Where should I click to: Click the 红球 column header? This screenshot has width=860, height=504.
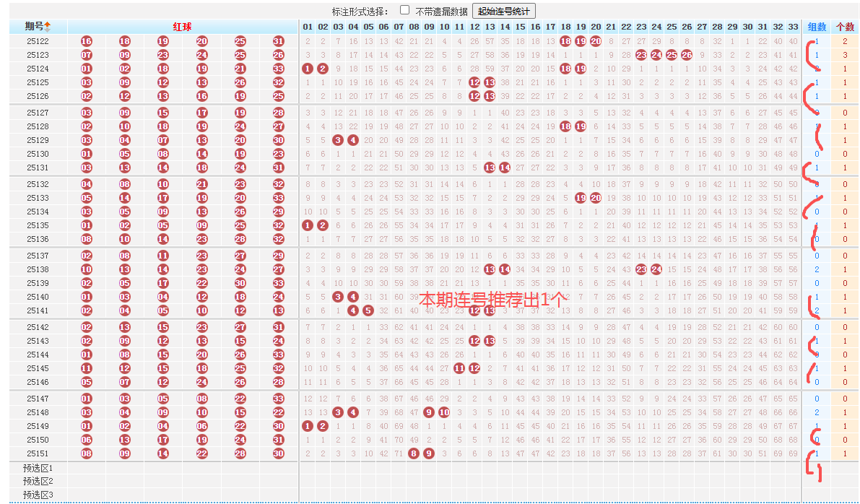pos(182,26)
